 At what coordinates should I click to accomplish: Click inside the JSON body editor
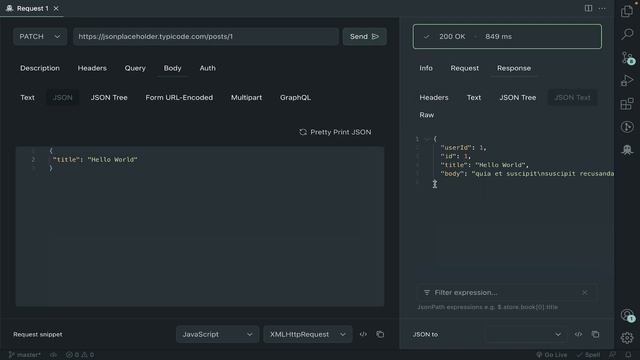pyautogui.click(x=200, y=226)
